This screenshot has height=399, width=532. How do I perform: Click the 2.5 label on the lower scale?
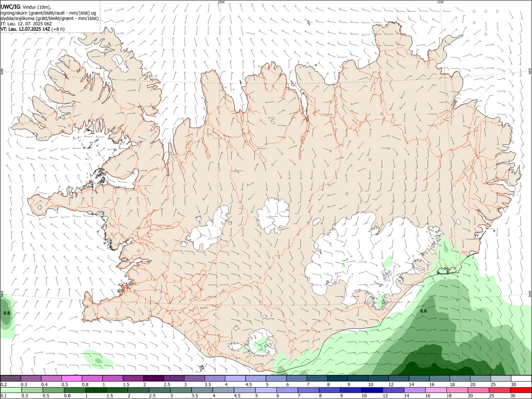(x=152, y=396)
